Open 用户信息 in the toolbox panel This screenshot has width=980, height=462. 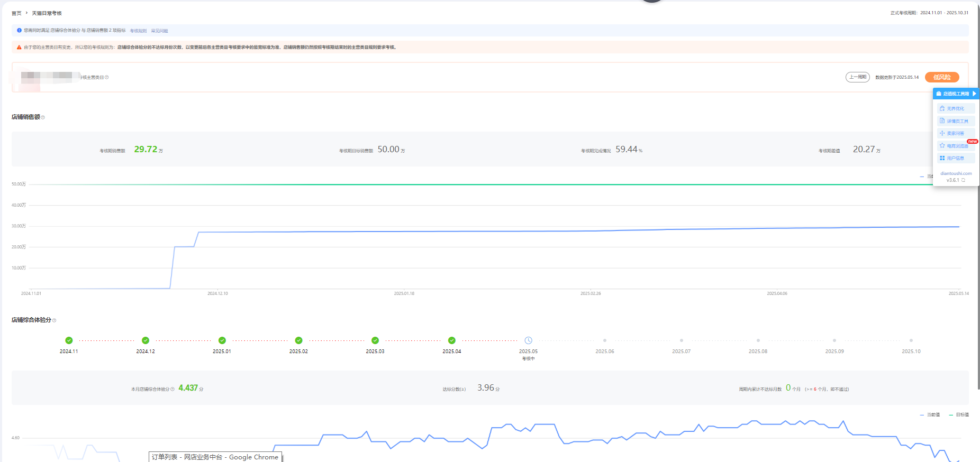(955, 158)
